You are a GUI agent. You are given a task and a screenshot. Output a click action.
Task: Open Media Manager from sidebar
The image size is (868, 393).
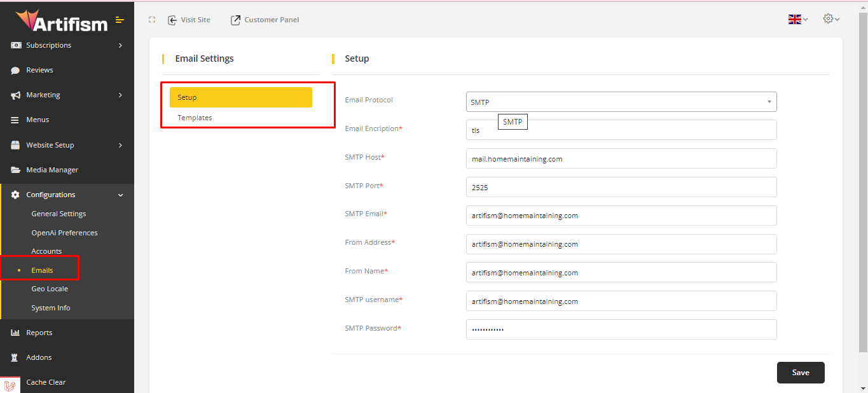coord(52,170)
